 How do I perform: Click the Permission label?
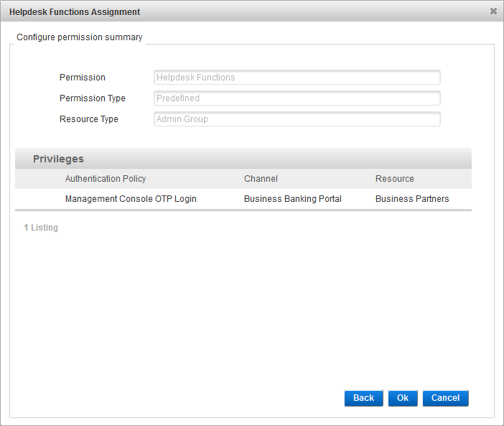(x=83, y=78)
